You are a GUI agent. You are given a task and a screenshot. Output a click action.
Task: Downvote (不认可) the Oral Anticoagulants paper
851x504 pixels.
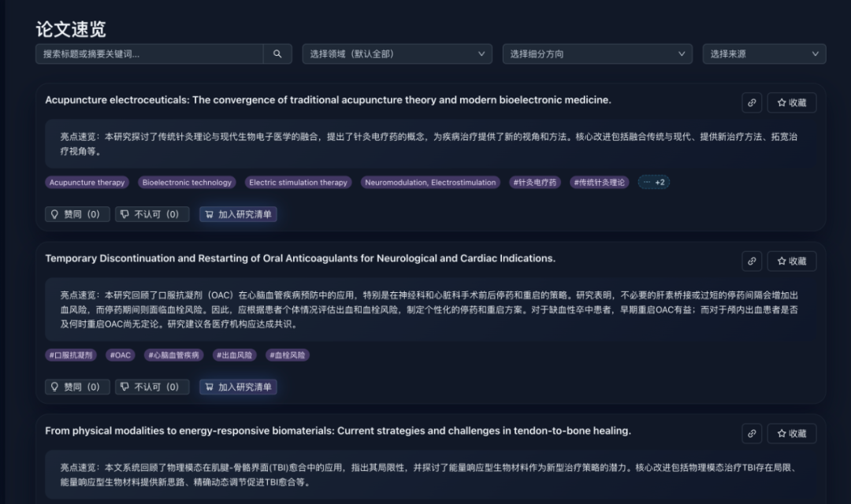[x=152, y=387]
